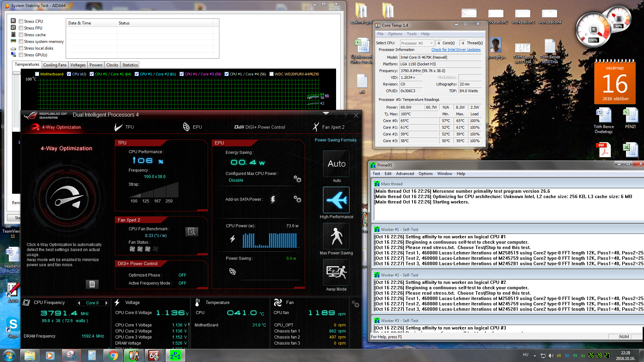Switch to Powers tab in AIDA64
The width and height of the screenshot is (644, 362).
[x=96, y=65]
